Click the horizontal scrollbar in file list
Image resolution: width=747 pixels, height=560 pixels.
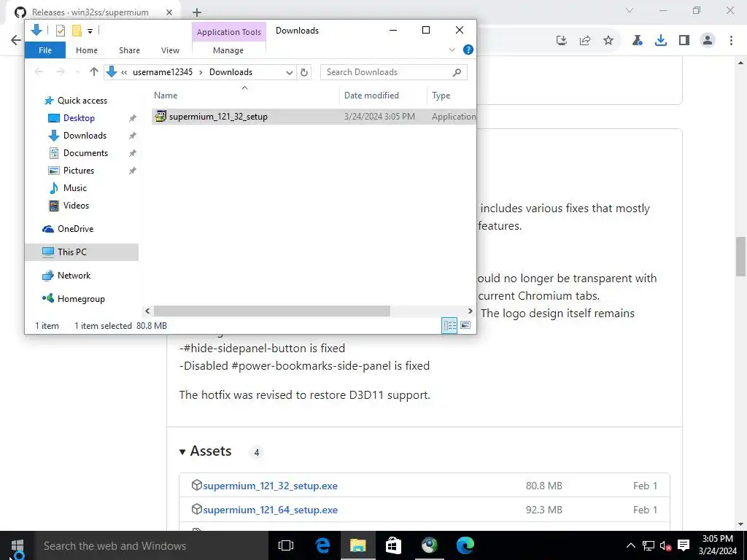point(271,311)
